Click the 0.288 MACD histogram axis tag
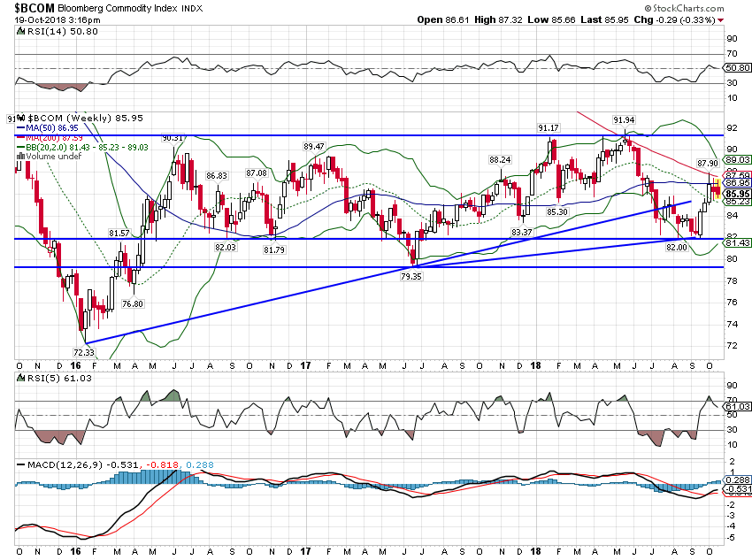The width and height of the screenshot is (752, 560). click(x=737, y=479)
